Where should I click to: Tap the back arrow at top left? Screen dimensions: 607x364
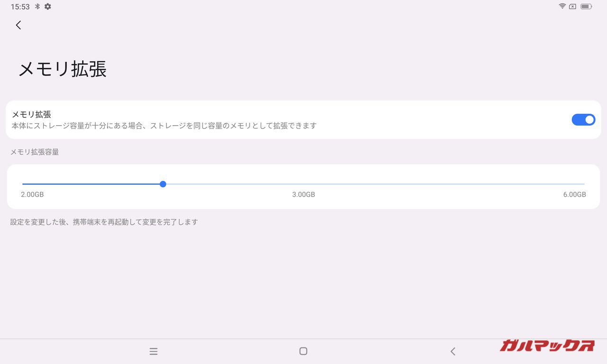click(x=18, y=25)
